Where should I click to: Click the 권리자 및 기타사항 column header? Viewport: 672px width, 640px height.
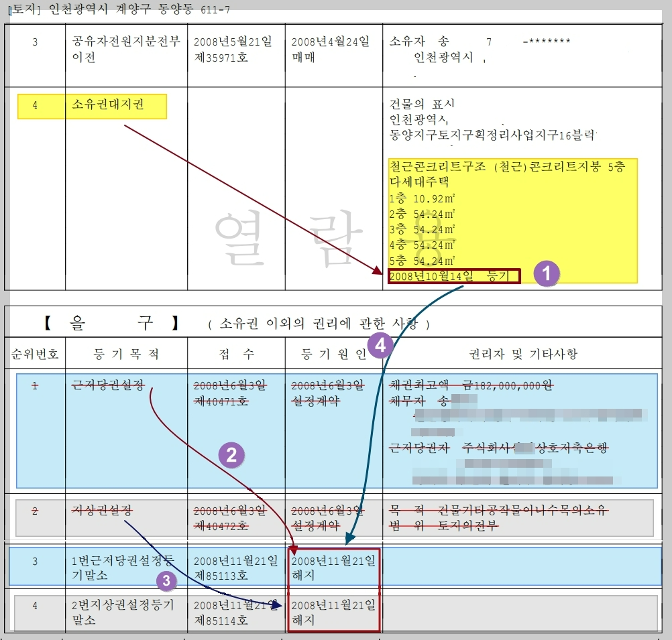[x=523, y=354]
